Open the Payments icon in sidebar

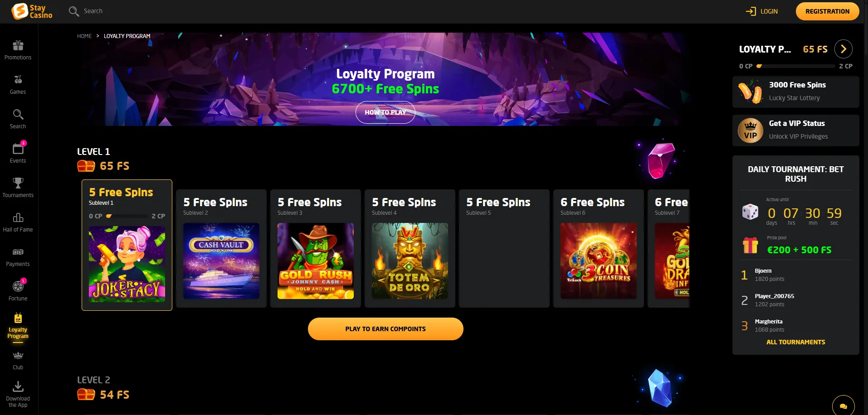[18, 252]
